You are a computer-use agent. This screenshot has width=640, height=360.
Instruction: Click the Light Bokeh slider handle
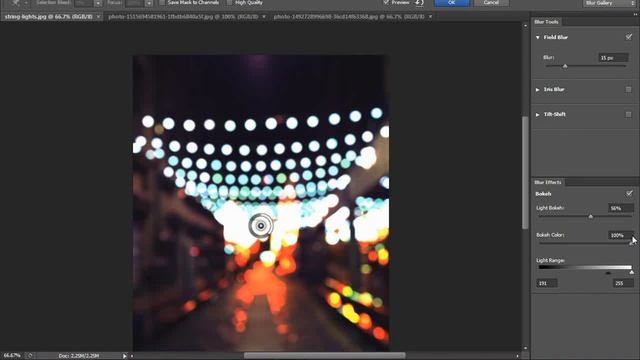(x=591, y=216)
